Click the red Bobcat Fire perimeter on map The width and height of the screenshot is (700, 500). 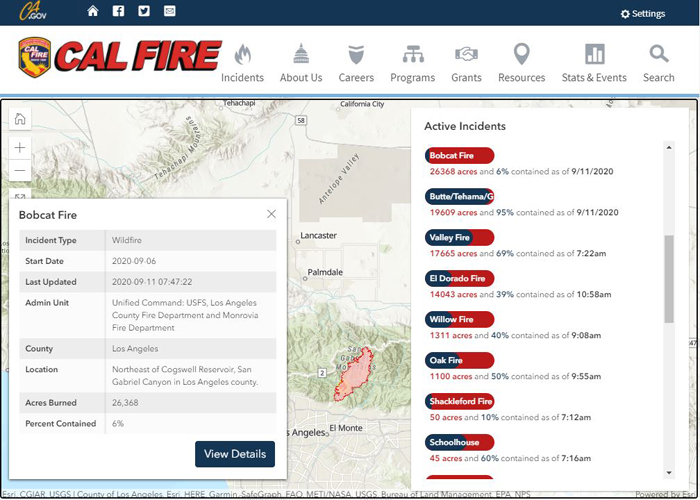point(354,374)
